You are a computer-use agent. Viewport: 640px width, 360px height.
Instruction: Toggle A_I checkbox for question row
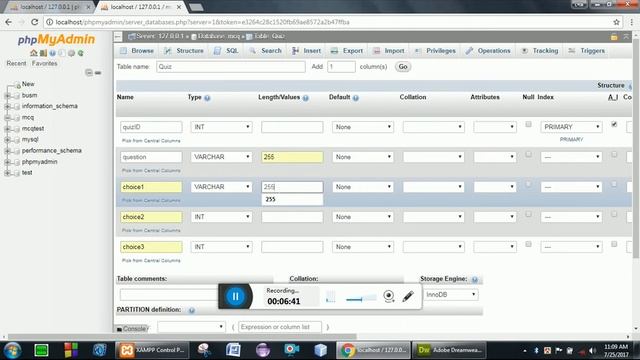tap(614, 154)
